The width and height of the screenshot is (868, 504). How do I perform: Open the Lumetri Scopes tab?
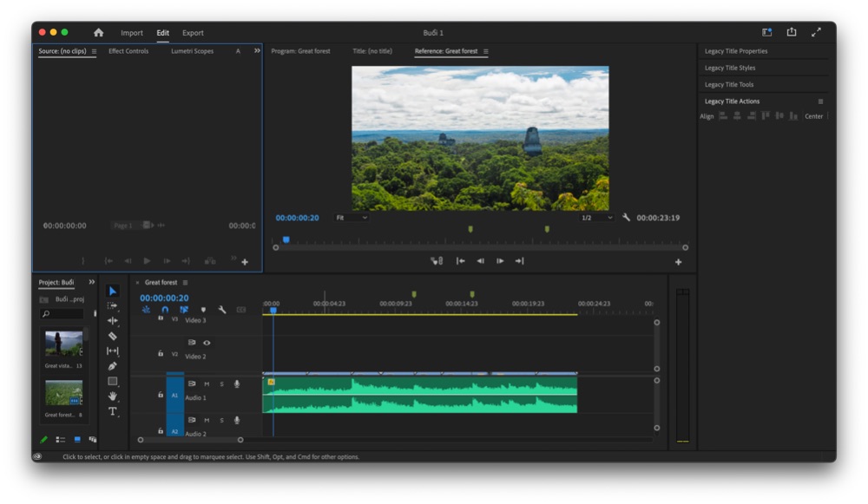(192, 51)
